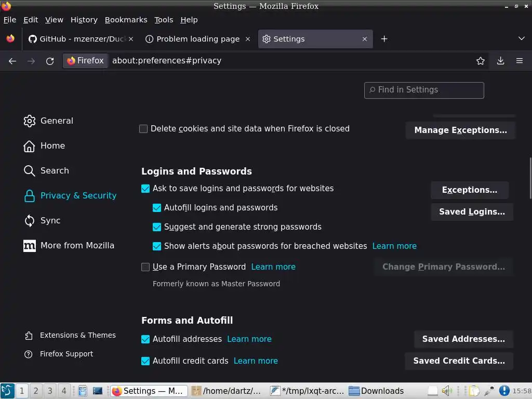Open Saved Credit Cards
This screenshot has width=532, height=399.
[459, 361]
